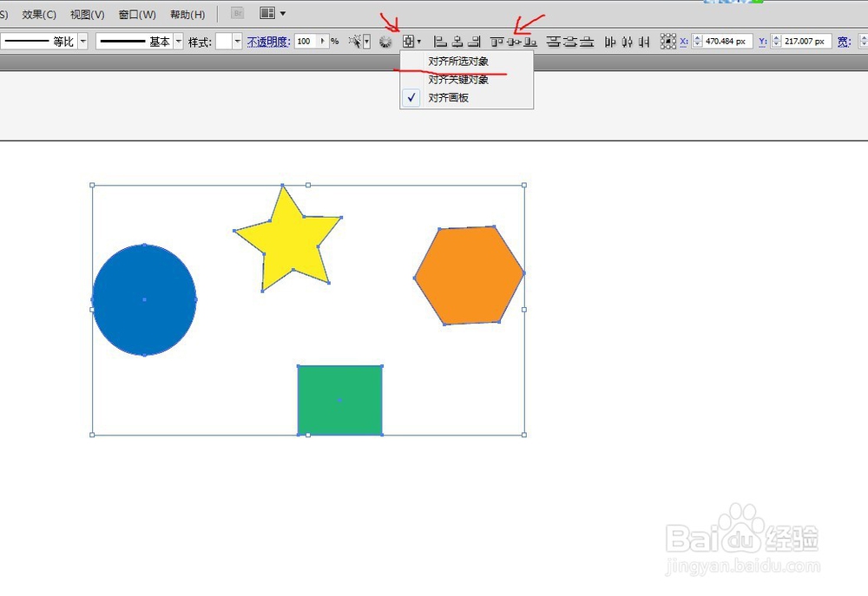This screenshot has height=596, width=868.
Task: Click the top-right bounding box handle
Action: (x=524, y=186)
